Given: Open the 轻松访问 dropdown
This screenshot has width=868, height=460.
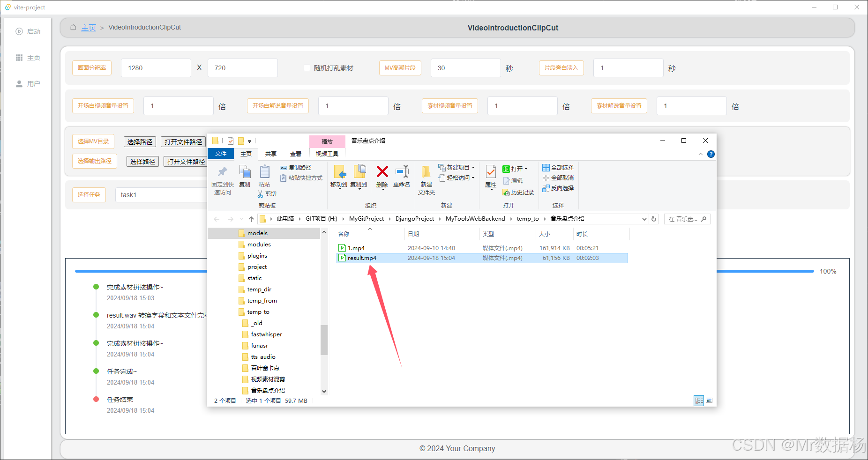Looking at the screenshot, I should tap(456, 178).
